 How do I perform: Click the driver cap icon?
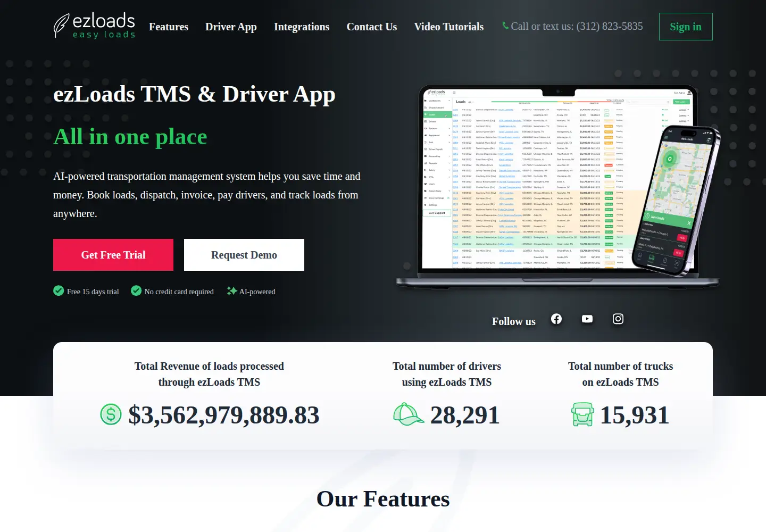[408, 414]
